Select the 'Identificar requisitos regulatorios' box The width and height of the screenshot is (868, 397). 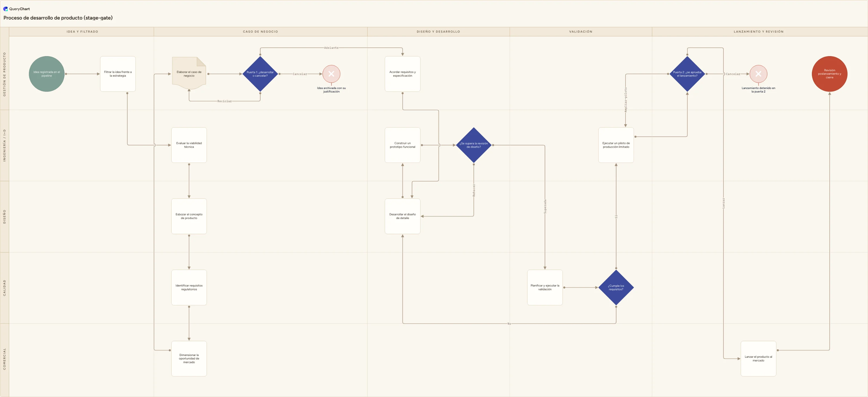189,287
